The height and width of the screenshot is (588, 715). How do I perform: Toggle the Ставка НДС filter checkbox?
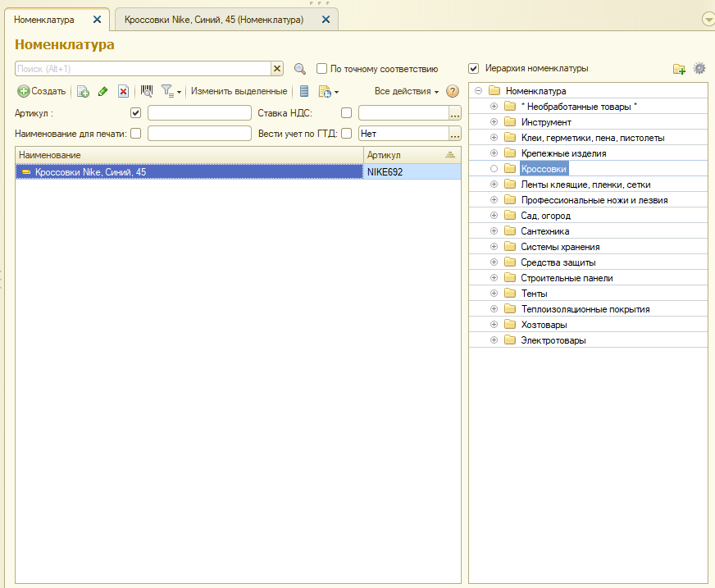click(x=346, y=113)
